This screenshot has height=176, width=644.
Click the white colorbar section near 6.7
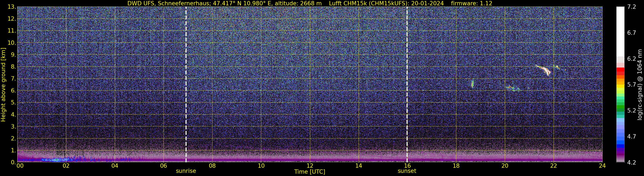pos(620,32)
